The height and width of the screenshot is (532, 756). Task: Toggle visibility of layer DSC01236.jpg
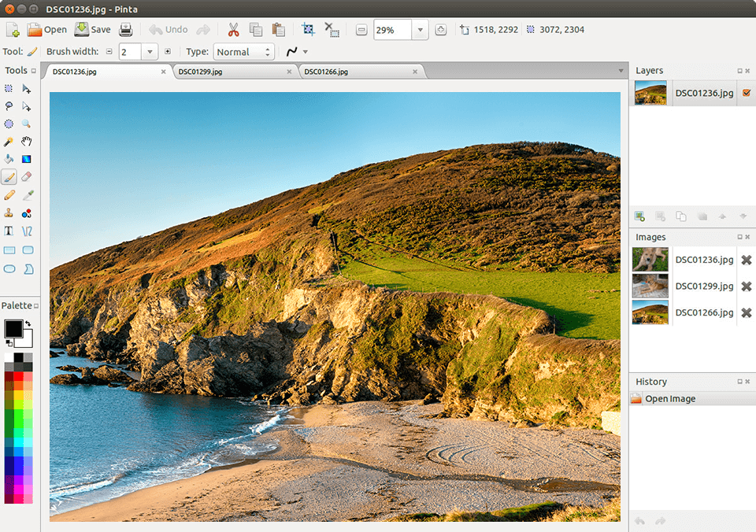[x=746, y=93]
